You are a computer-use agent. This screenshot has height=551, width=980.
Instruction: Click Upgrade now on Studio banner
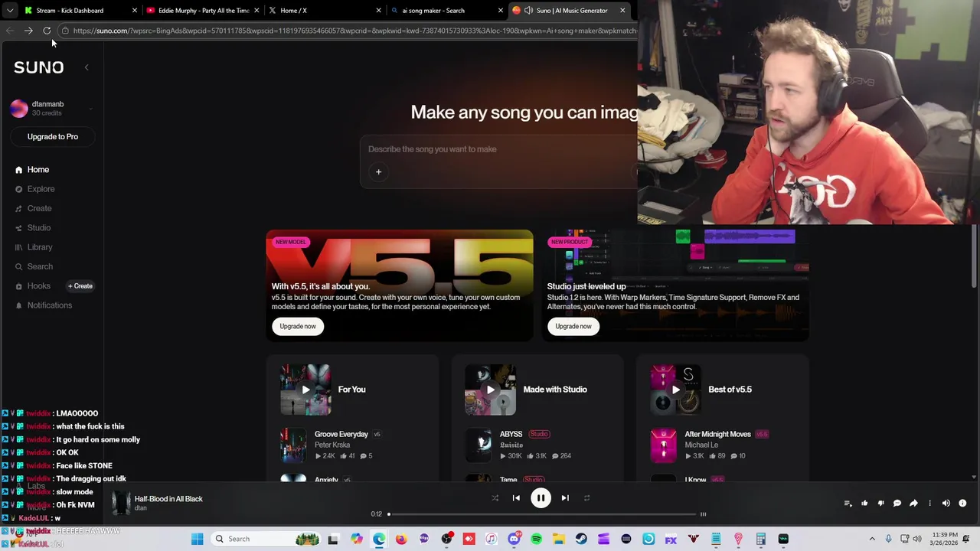pos(573,327)
